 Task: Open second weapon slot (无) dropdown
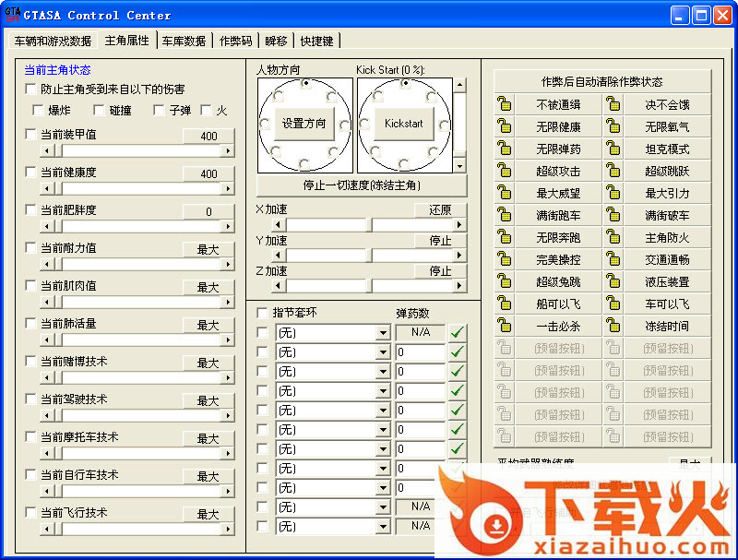383,352
